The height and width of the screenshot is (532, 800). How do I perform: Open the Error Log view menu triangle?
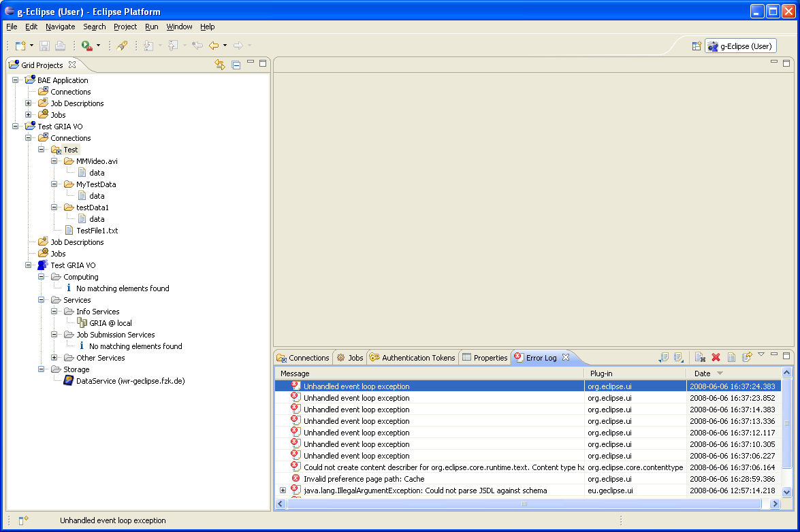[x=761, y=354]
